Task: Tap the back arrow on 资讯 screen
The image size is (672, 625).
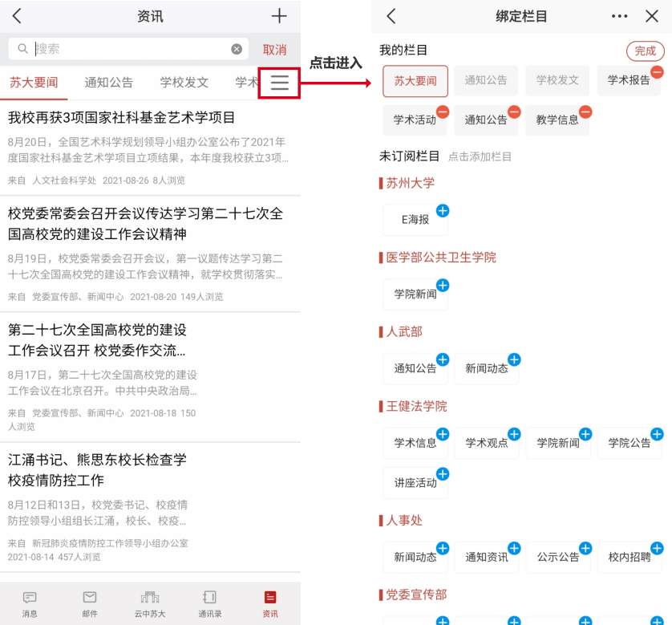Action: pos(17,16)
